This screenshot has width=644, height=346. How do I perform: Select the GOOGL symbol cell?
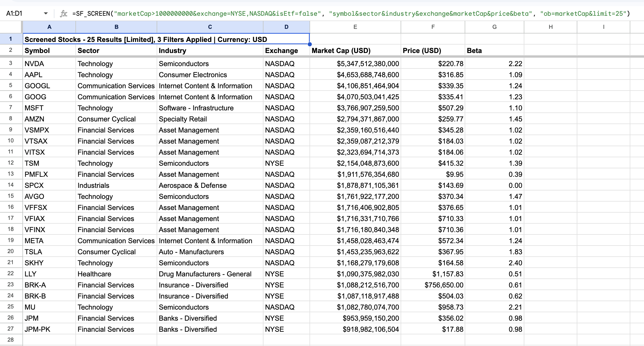(x=49, y=86)
